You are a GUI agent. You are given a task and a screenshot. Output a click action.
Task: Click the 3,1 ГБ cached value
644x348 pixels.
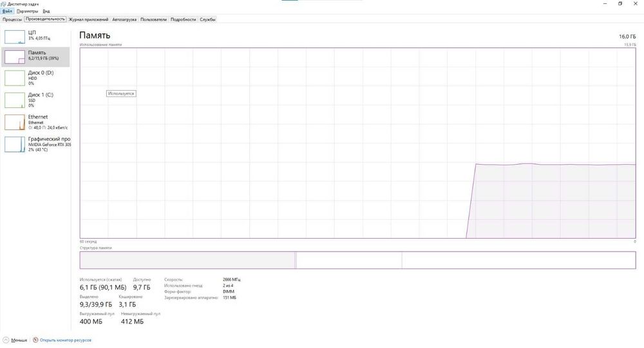(128, 304)
